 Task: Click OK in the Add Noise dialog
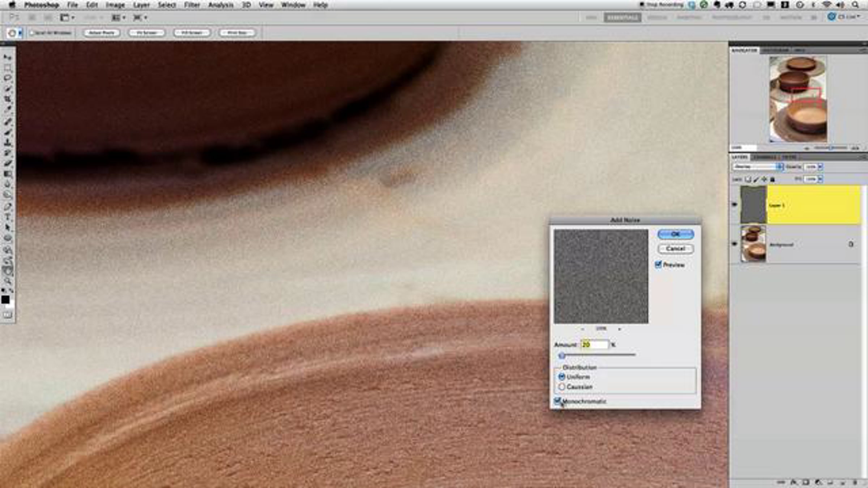(675, 234)
